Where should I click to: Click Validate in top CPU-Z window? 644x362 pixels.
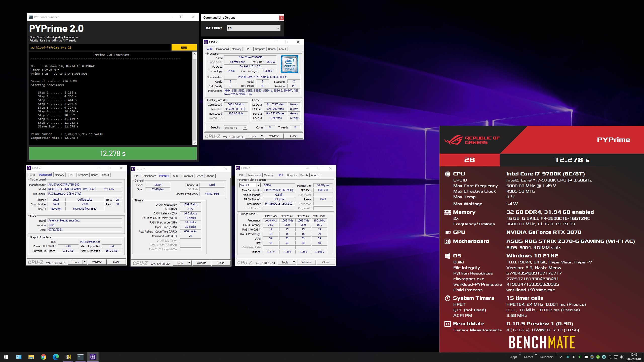pos(274,136)
